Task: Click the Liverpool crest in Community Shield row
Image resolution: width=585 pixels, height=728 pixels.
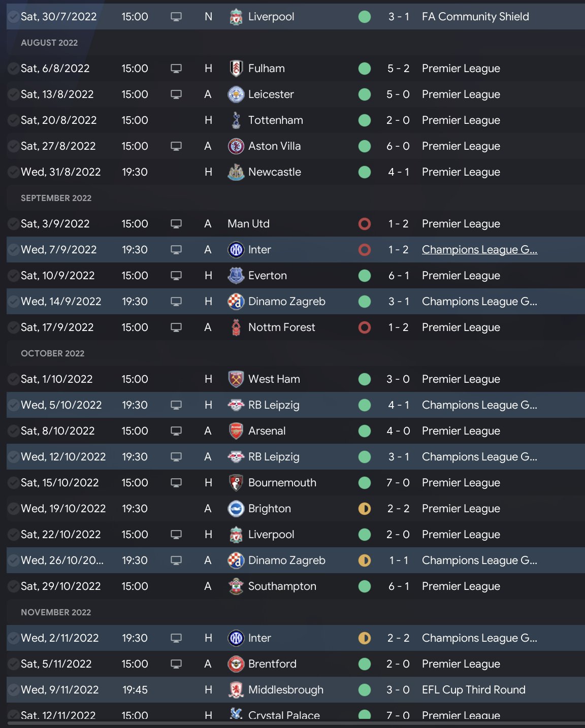Action: click(x=236, y=17)
